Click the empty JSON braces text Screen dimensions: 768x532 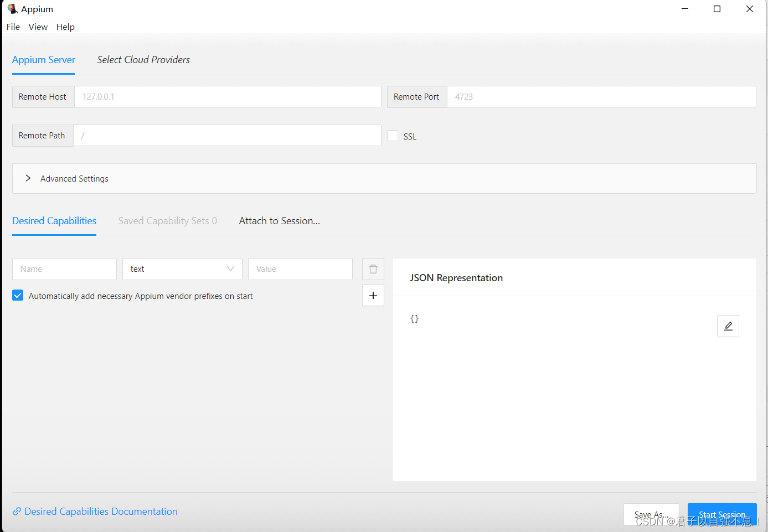[x=414, y=319]
